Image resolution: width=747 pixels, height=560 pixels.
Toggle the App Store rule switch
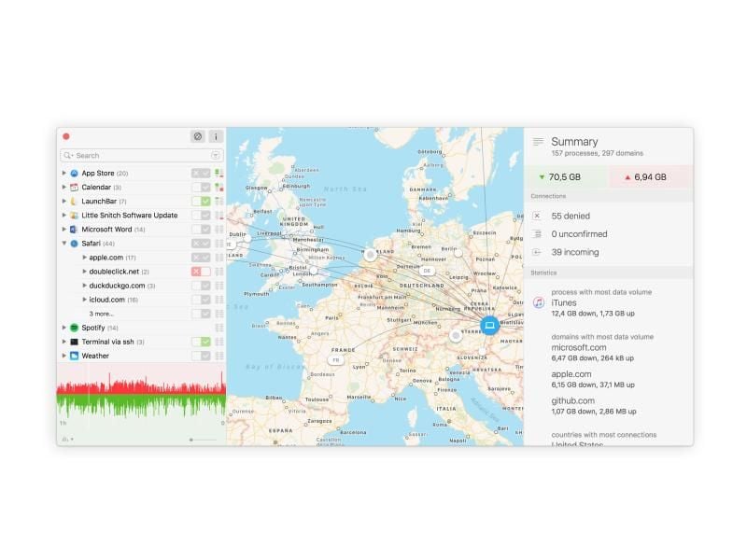[x=201, y=174]
